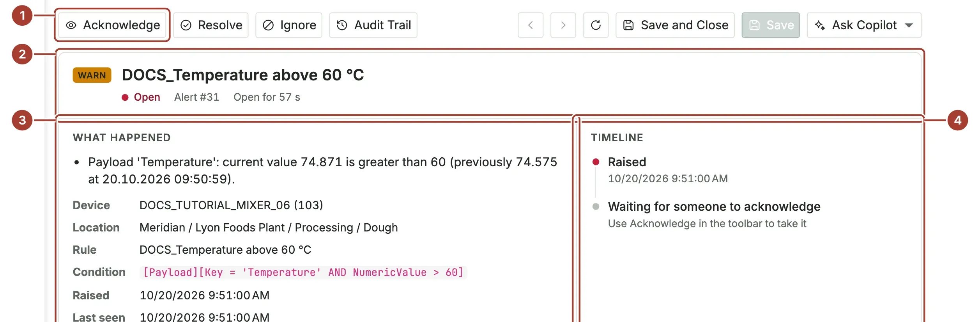Click the condition code expression
Screen dimensions: 980x322
[x=303, y=272]
